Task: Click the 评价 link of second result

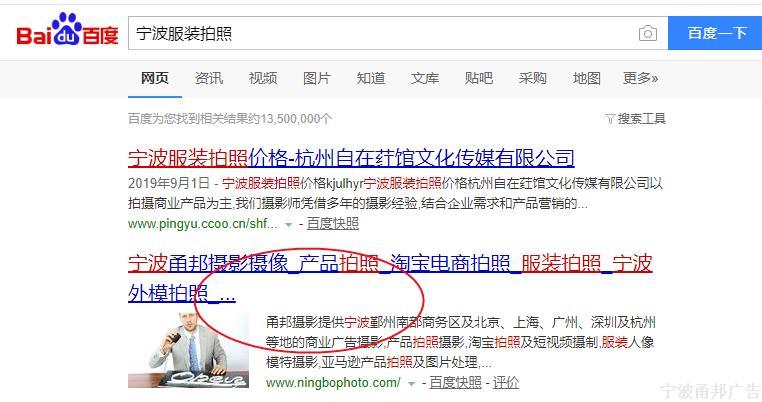Action: (x=506, y=383)
